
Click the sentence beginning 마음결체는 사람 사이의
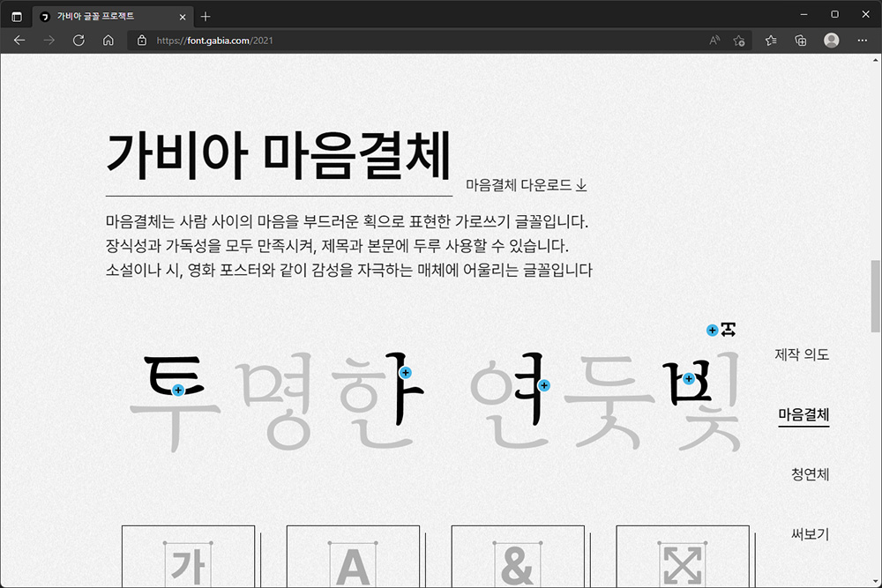(347, 221)
